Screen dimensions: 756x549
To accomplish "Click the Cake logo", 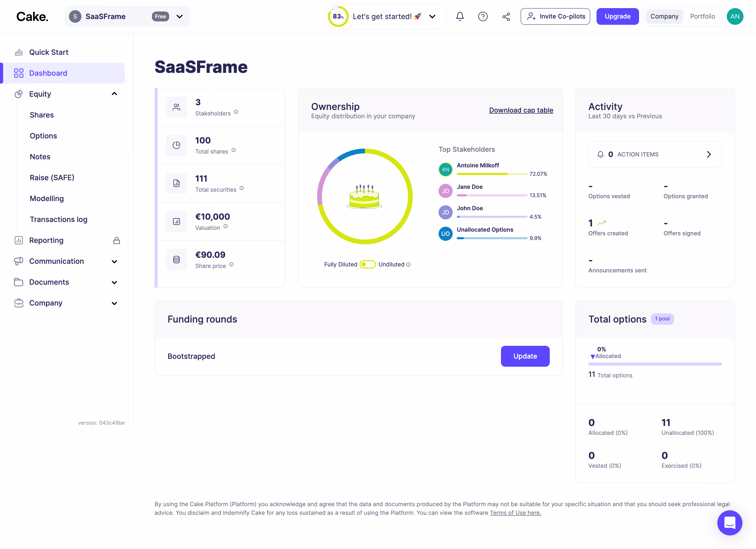I will (x=32, y=16).
